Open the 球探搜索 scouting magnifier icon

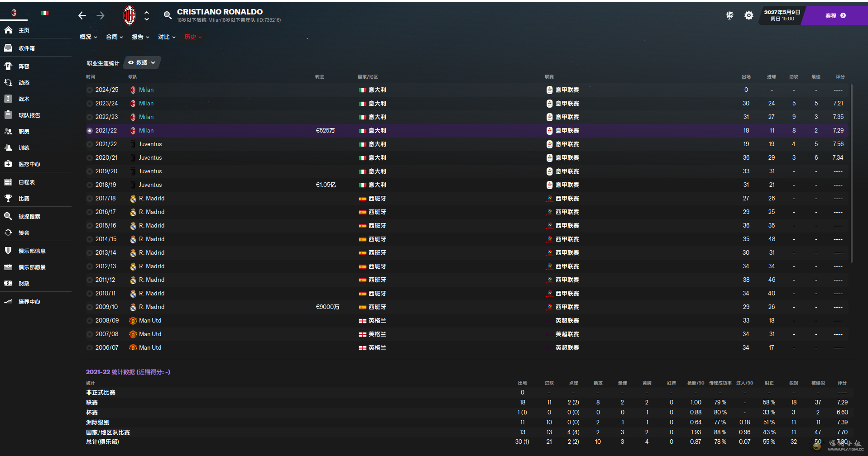[x=8, y=216]
